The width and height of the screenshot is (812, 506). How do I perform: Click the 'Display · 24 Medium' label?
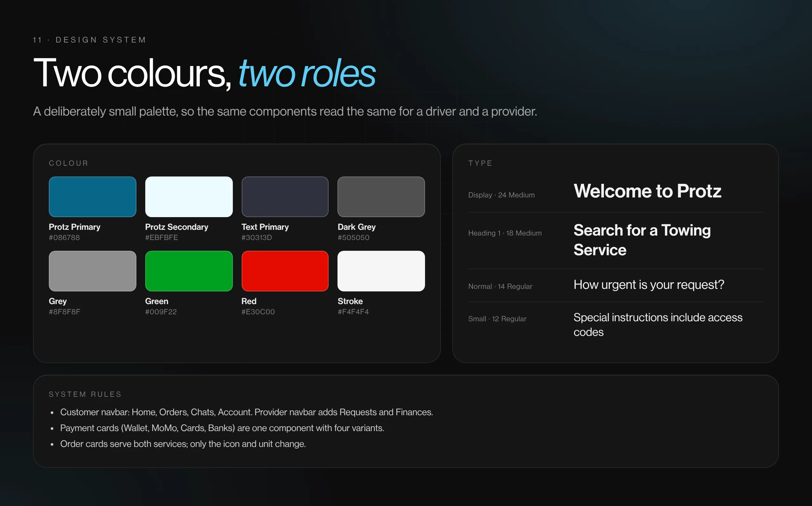point(501,195)
